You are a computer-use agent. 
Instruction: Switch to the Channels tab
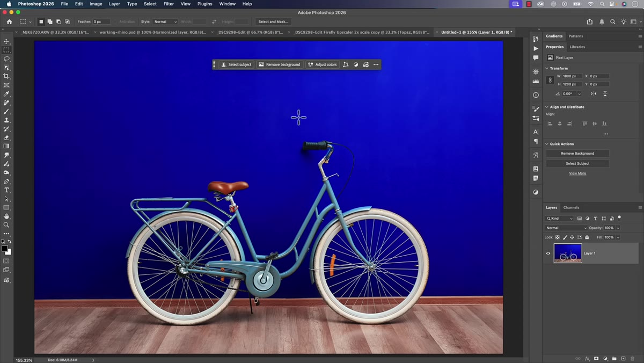[x=571, y=207]
